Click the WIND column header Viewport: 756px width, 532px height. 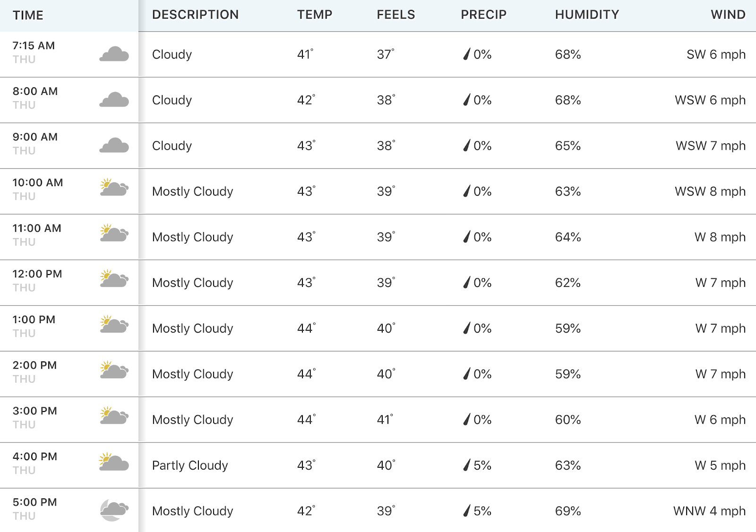coord(728,15)
